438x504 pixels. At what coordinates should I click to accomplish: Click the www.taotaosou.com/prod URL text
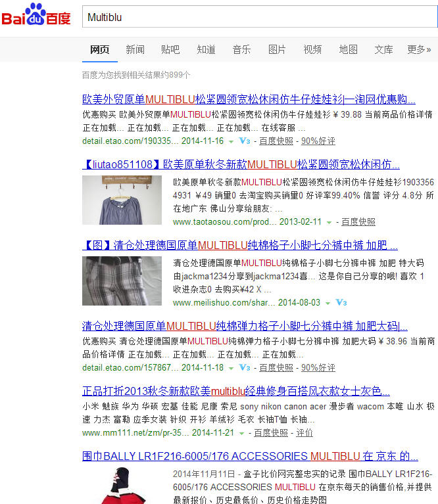224,222
